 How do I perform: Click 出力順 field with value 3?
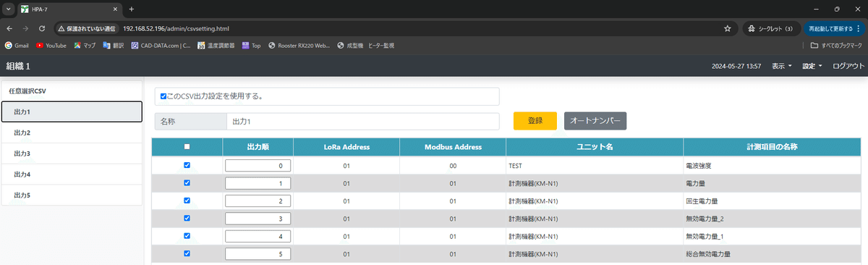pyautogui.click(x=258, y=218)
